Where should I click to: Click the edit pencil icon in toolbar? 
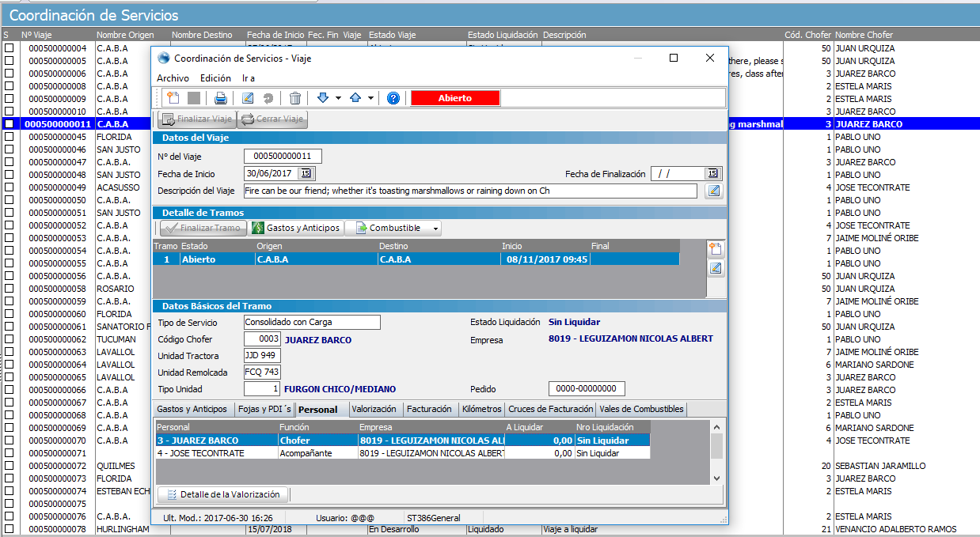click(248, 98)
